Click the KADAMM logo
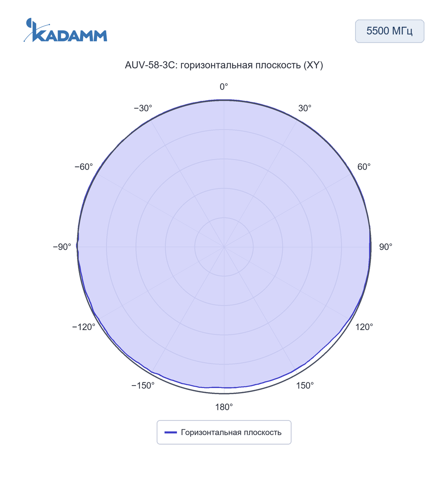This screenshot has height=491, width=448. [65, 30]
